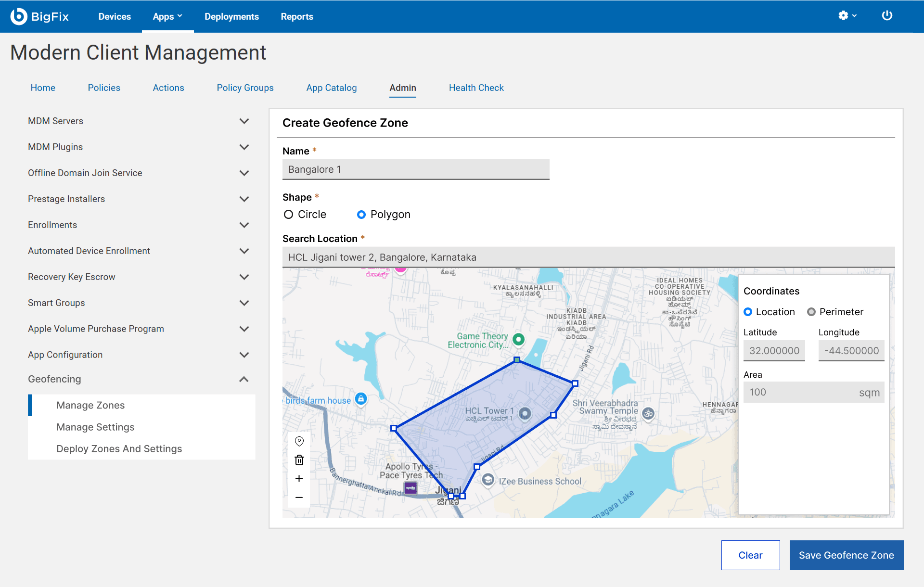Click the Search Location field
The width and height of the screenshot is (924, 587).
pos(589,257)
